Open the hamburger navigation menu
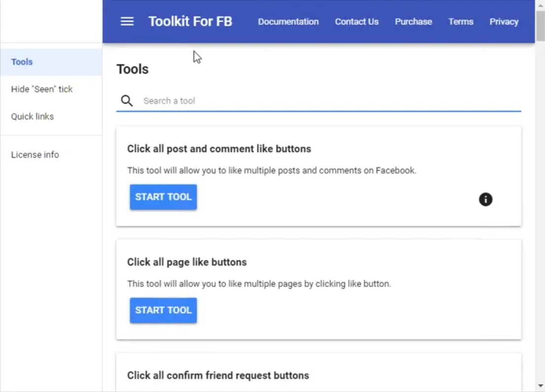545x392 pixels. [x=127, y=21]
